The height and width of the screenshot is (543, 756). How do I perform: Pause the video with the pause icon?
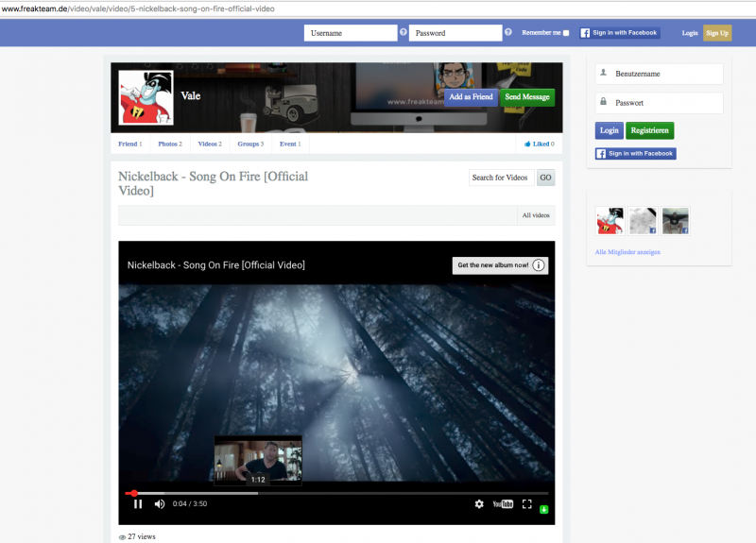(138, 504)
